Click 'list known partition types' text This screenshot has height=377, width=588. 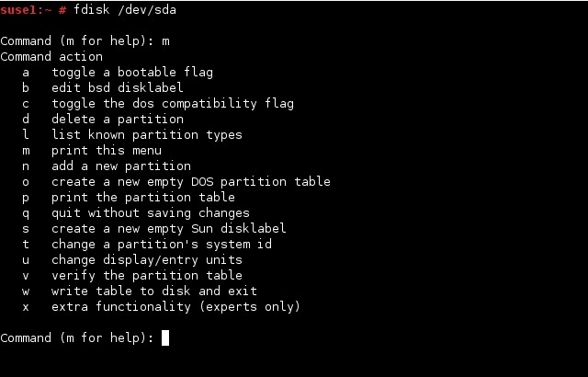147,134
